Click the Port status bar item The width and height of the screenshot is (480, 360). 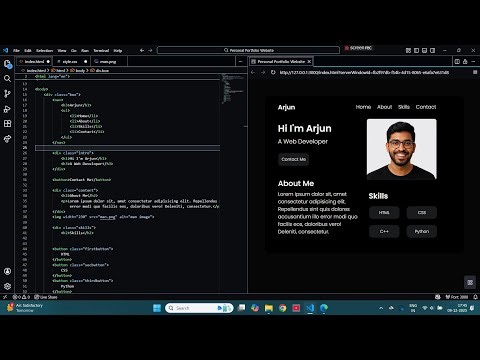(x=457, y=297)
